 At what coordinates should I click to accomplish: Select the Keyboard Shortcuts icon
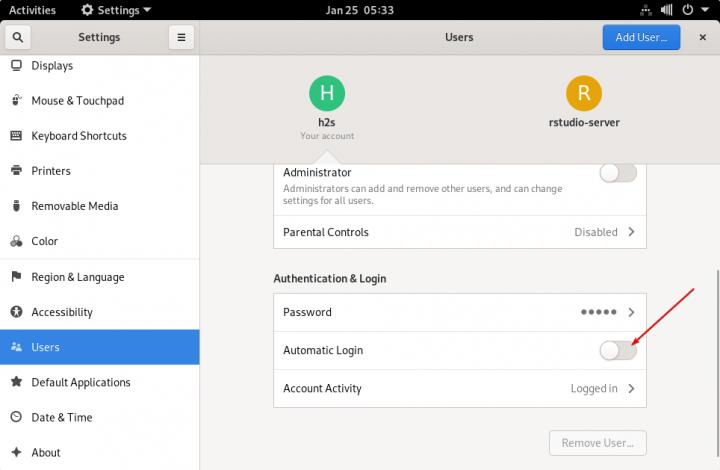click(17, 136)
